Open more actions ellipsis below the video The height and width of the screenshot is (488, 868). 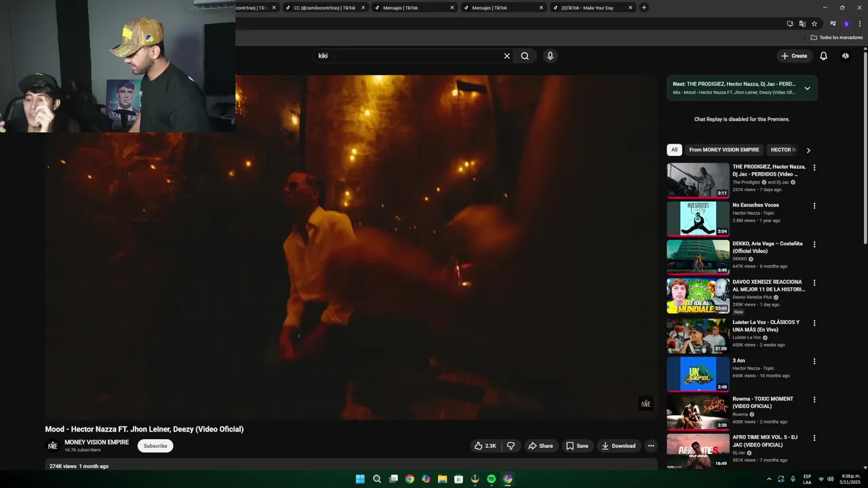coord(651,446)
